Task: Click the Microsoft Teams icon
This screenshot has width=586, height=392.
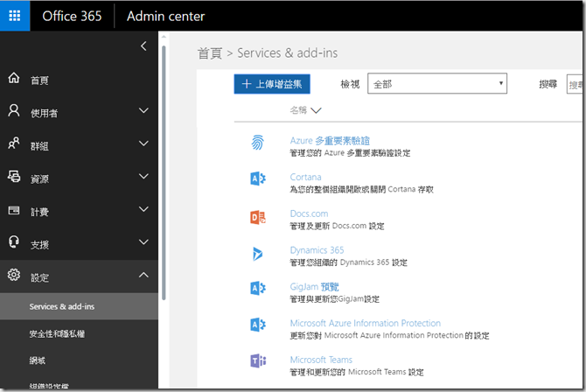Action: pyautogui.click(x=258, y=362)
